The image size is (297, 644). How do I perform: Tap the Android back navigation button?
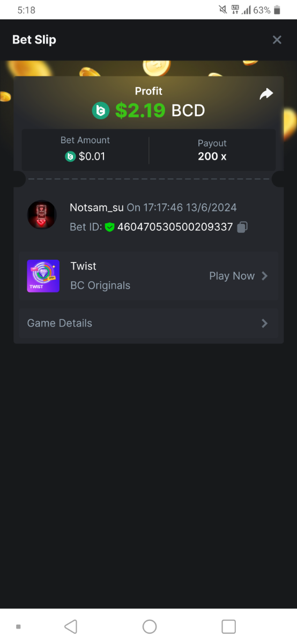pos(71,626)
